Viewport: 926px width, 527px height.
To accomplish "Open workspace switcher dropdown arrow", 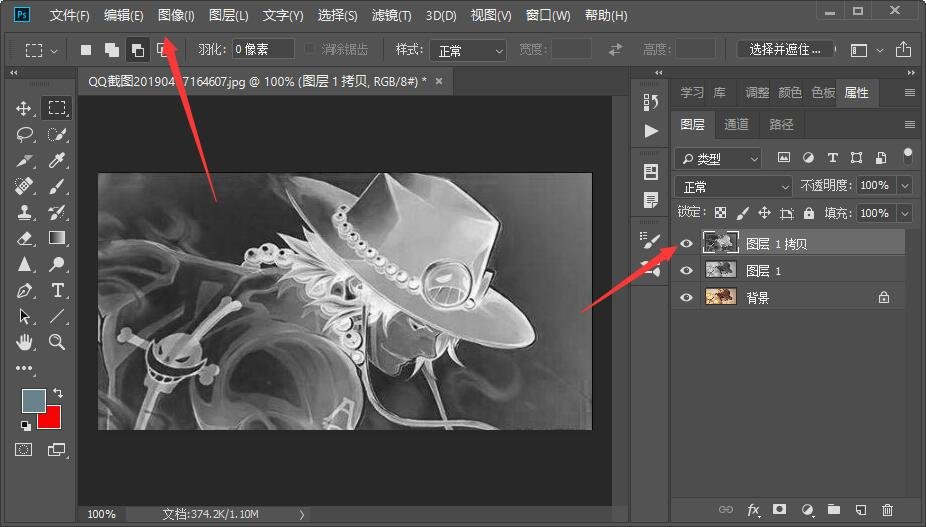I will [x=880, y=51].
